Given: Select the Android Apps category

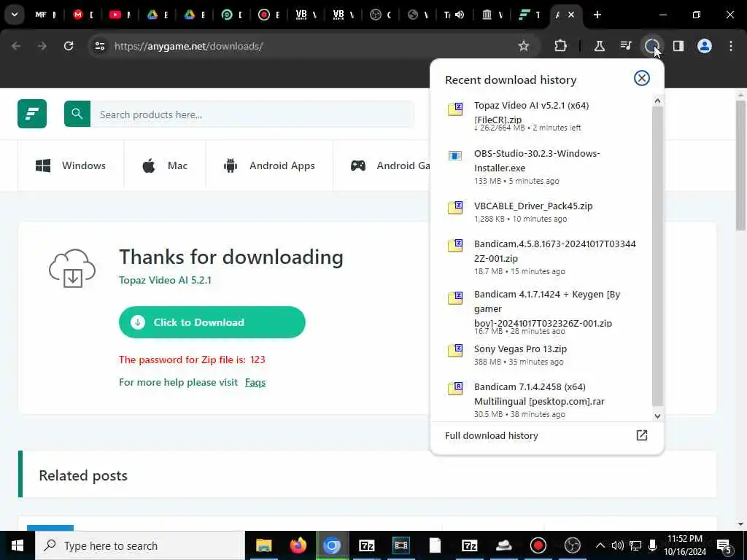Looking at the screenshot, I should pos(269,166).
